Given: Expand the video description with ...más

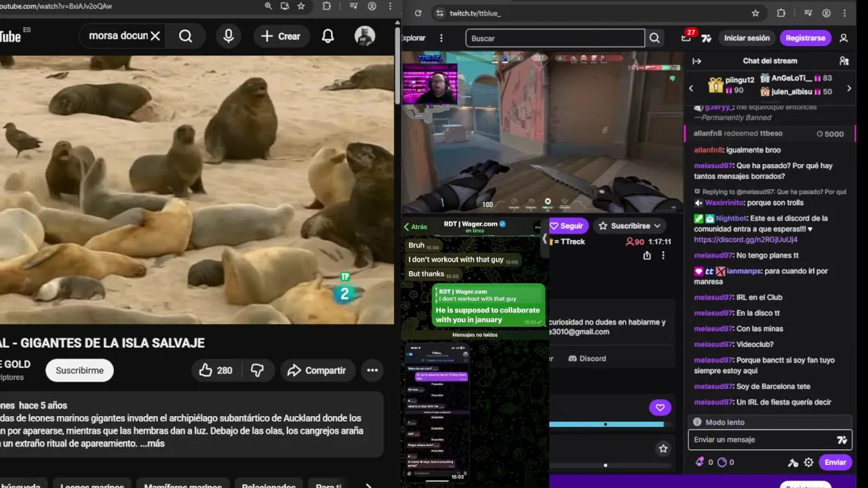Looking at the screenshot, I should 152,443.
